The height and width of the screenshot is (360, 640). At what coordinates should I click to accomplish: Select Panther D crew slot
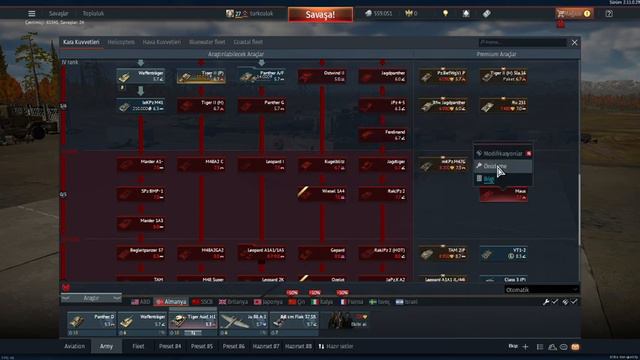click(x=91, y=321)
